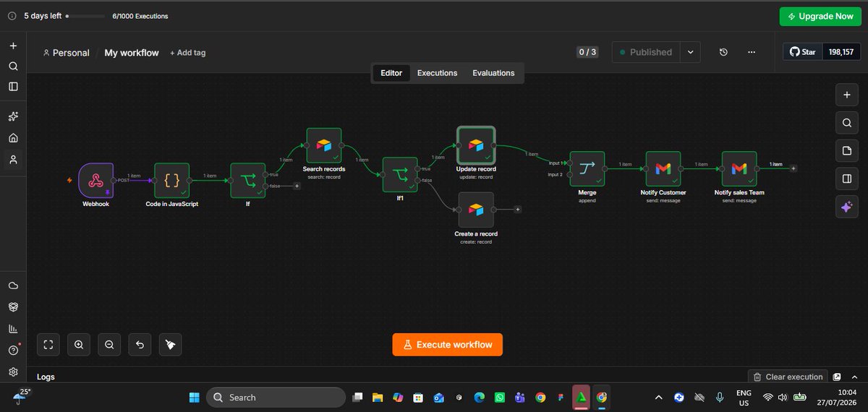Open the settings gear in sidebar
Screen dimensions: 868x412
(x=13, y=372)
